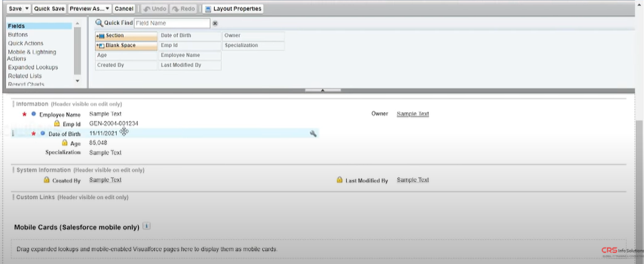
Task: Click the lock icon beside Last Modified By
Action: (339, 180)
